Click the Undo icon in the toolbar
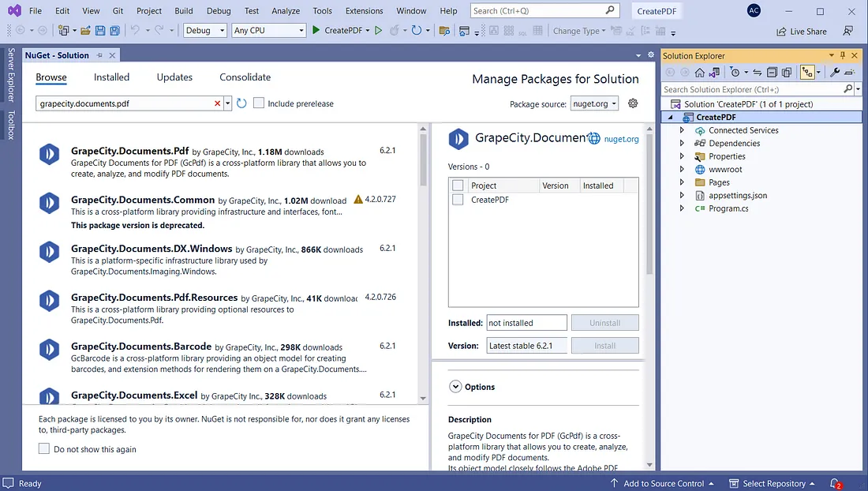Image resolution: width=868 pixels, height=491 pixels. tap(136, 29)
